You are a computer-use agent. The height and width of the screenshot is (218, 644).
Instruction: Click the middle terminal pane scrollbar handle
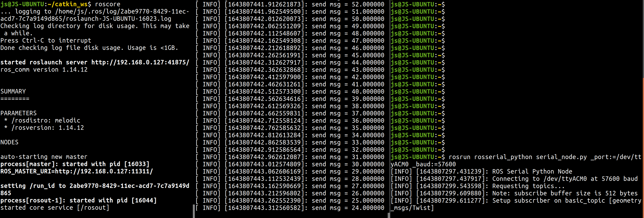(389, 215)
